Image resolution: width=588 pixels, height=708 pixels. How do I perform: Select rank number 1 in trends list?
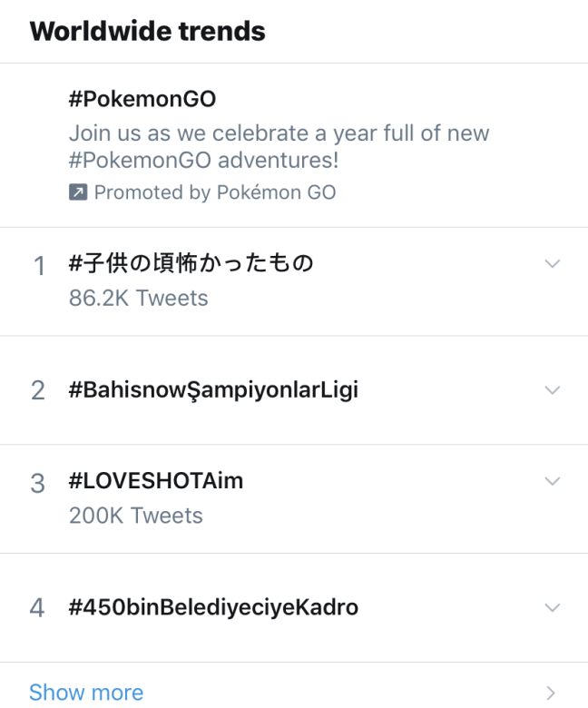[39, 266]
